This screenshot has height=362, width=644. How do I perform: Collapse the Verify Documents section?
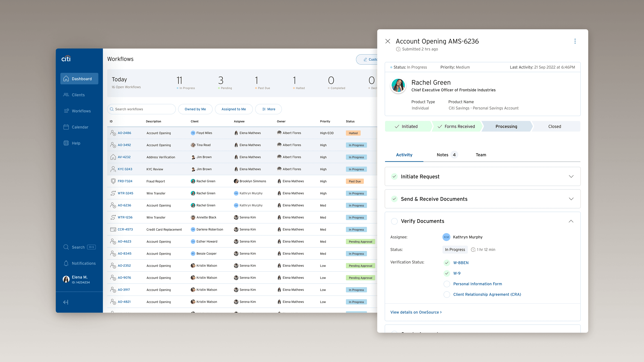571,221
